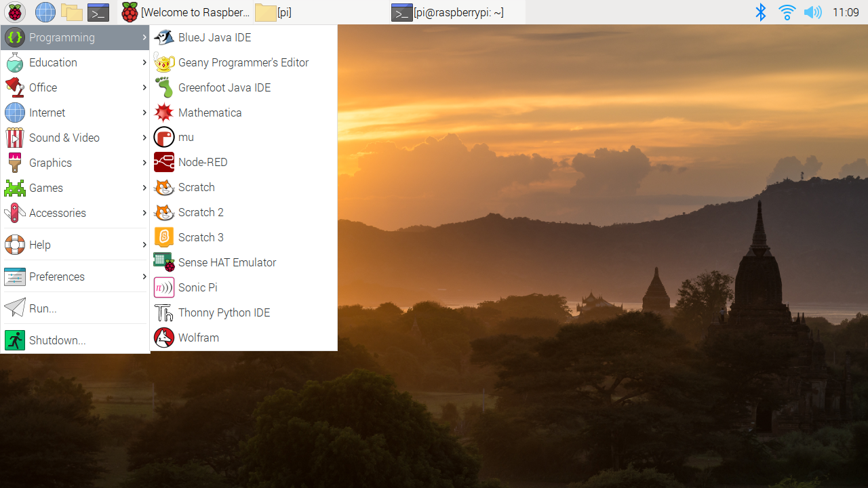Toggle Bluetooth from the system tray

point(760,12)
